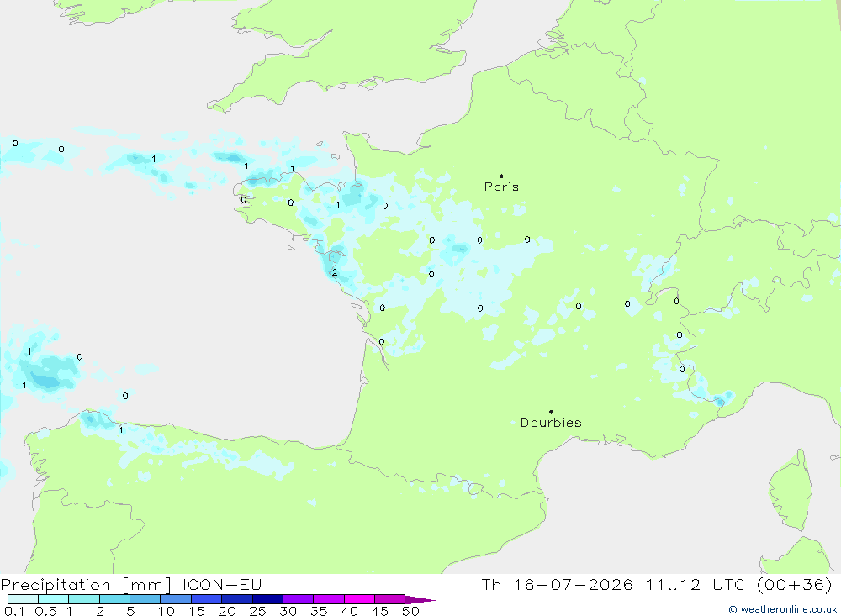Pick the 2–5 mm legend color swatch
The width and height of the screenshot is (841, 616).
pyautogui.click(x=114, y=599)
